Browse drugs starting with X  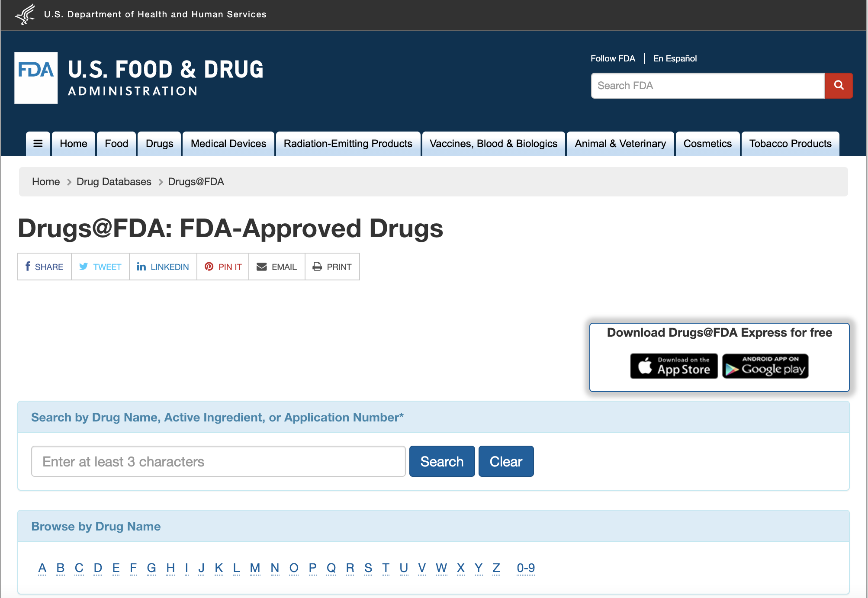point(461,568)
